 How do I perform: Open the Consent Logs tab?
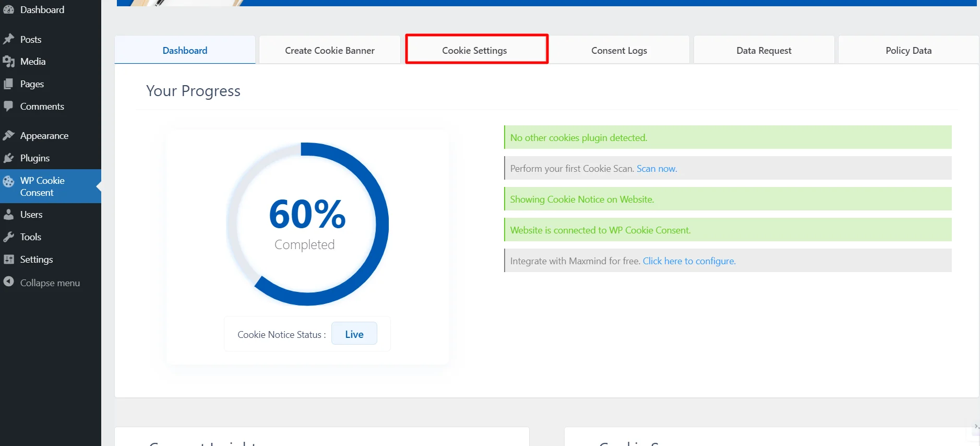tap(619, 50)
